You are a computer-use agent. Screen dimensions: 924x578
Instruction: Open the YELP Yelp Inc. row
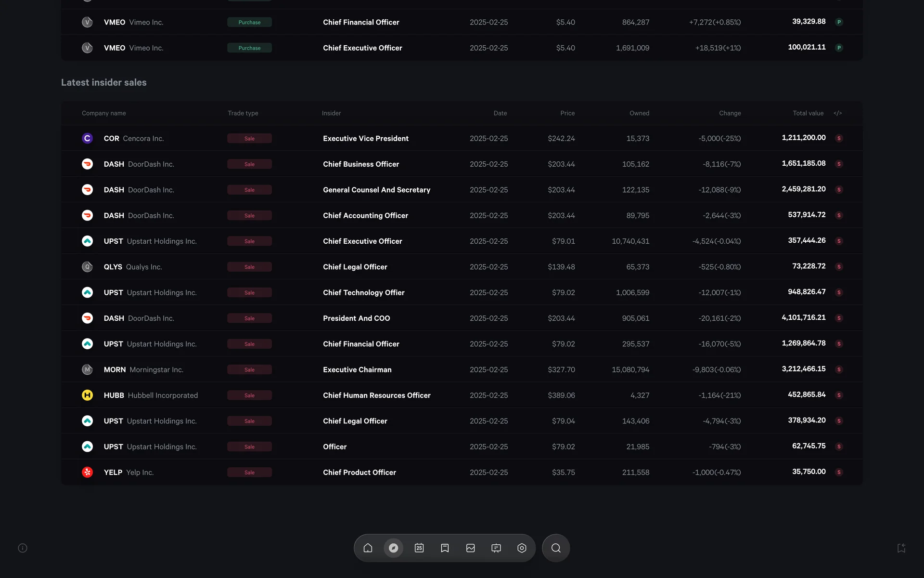128,472
